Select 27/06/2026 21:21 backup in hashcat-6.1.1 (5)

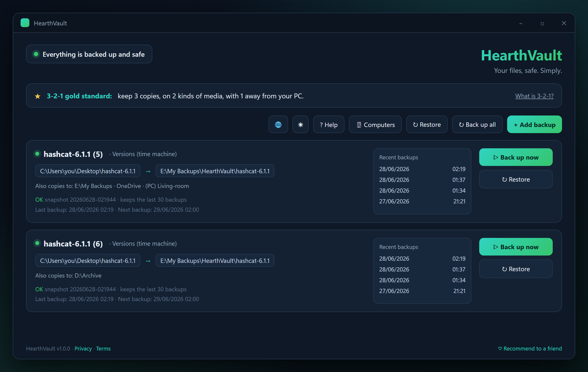pos(422,201)
